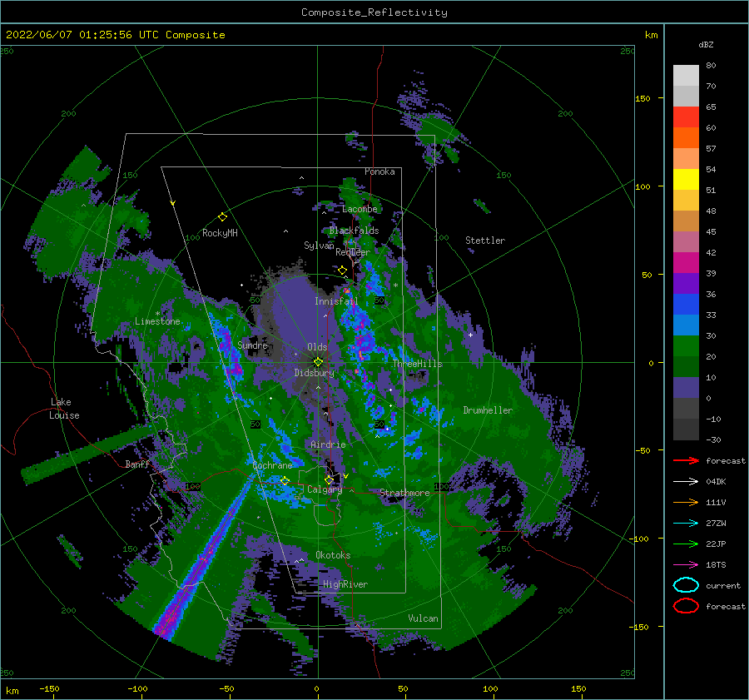
Task: Click the Innisfail label
Action: (336, 301)
